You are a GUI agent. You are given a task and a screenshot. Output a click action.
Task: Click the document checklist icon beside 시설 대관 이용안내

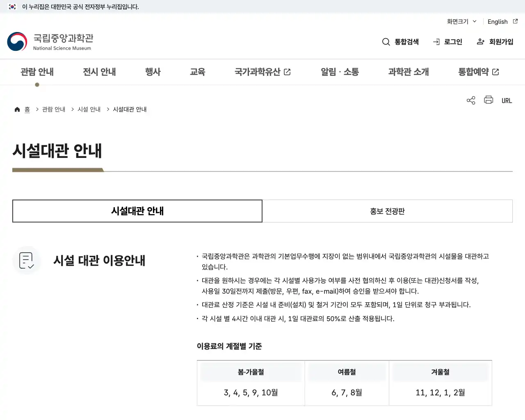click(x=26, y=260)
